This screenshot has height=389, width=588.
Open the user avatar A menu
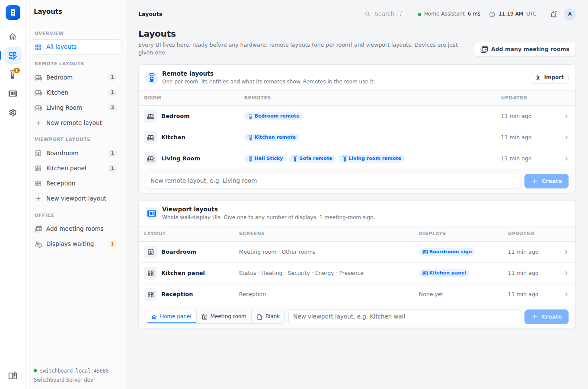(x=570, y=14)
